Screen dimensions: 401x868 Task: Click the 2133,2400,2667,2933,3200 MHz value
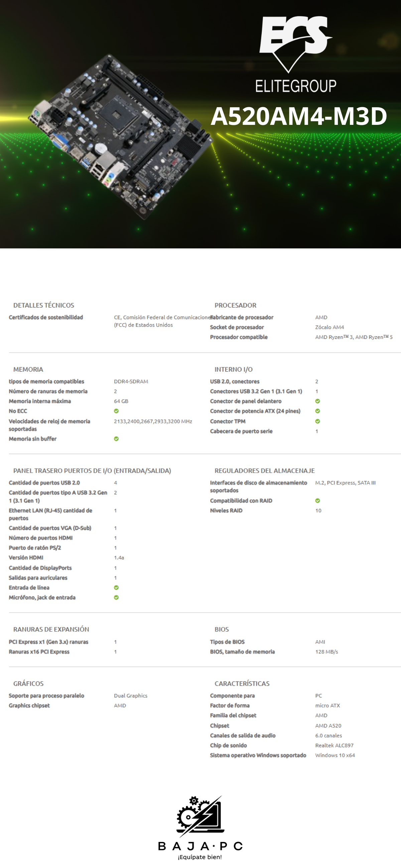(x=153, y=421)
